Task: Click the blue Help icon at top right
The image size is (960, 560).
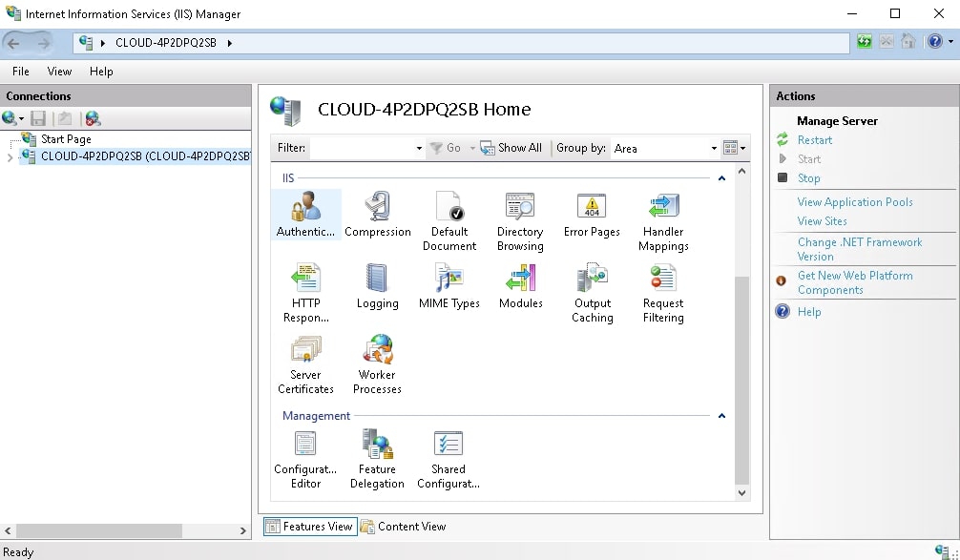Action: point(935,42)
